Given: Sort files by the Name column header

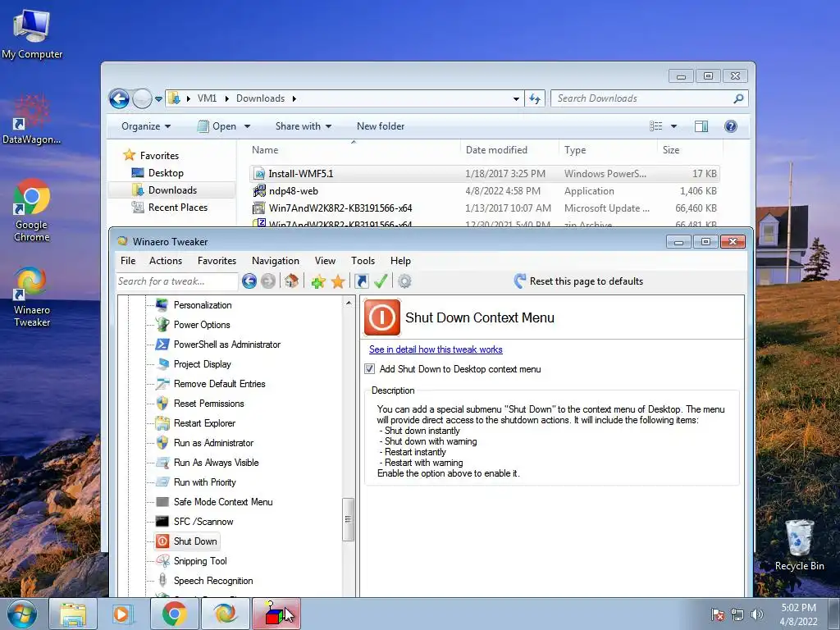Looking at the screenshot, I should coord(353,150).
